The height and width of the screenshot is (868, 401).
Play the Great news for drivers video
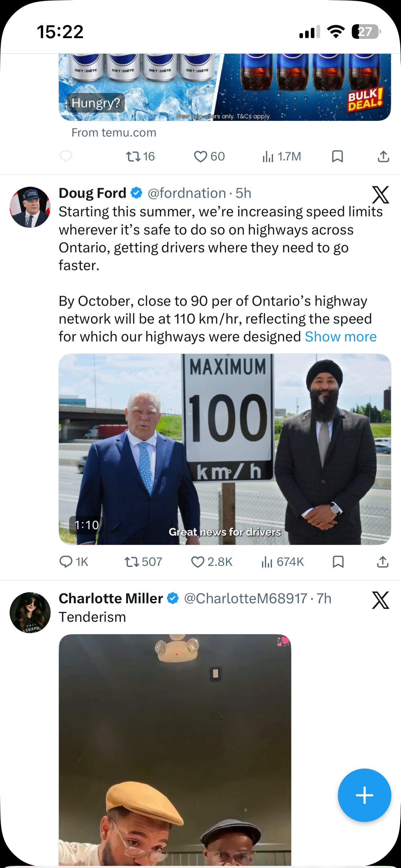coord(225,449)
